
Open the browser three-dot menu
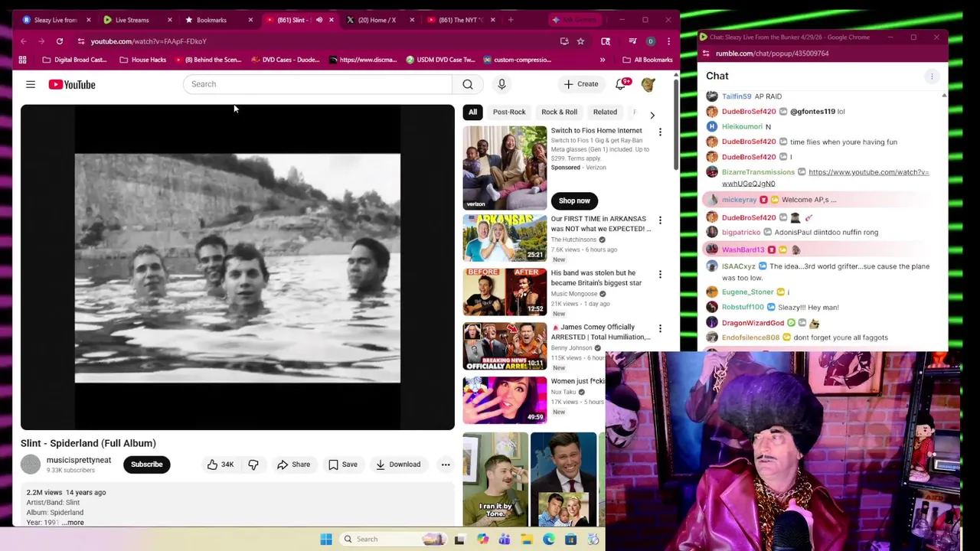668,41
